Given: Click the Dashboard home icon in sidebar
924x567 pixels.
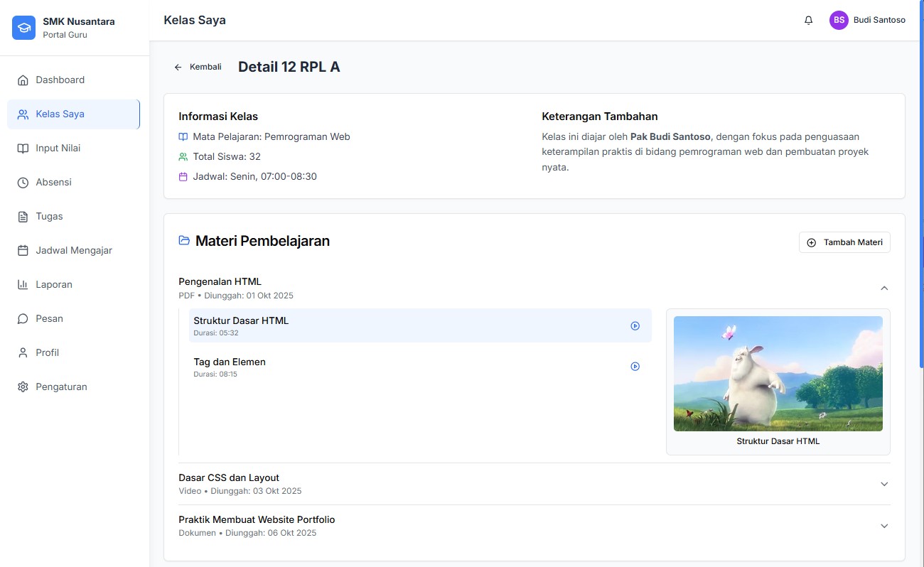Looking at the screenshot, I should pos(23,80).
